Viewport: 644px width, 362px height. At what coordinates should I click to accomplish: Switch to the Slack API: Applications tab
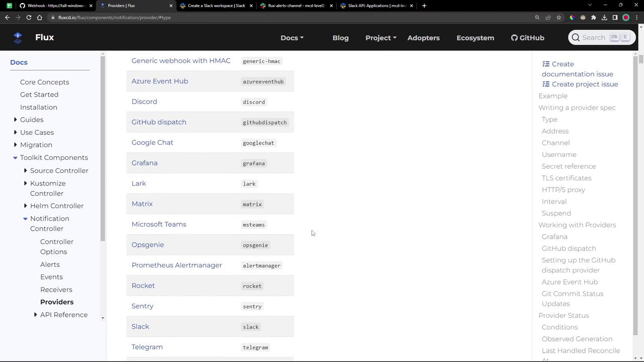tap(376, 6)
